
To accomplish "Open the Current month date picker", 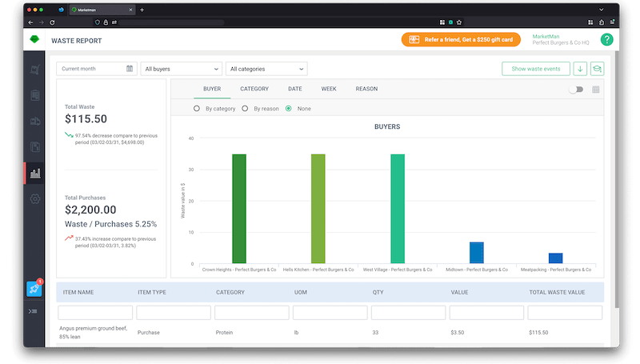I will pos(97,69).
